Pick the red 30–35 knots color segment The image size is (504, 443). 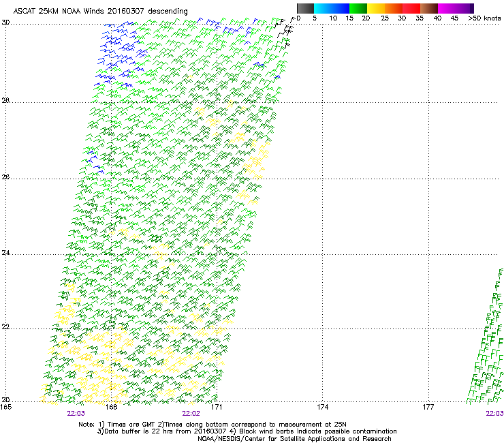coord(411,8)
